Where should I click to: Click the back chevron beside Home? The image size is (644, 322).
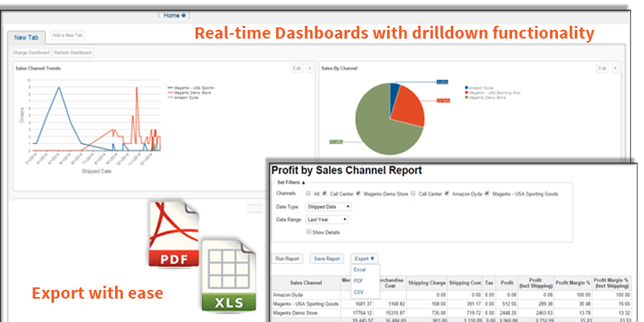[159, 15]
